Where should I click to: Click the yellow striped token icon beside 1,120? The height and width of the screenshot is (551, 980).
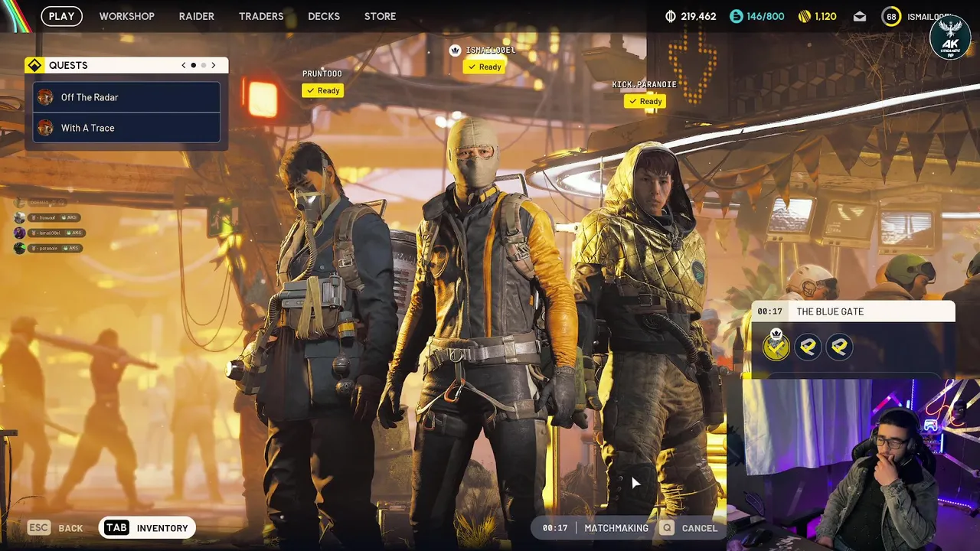tap(804, 16)
